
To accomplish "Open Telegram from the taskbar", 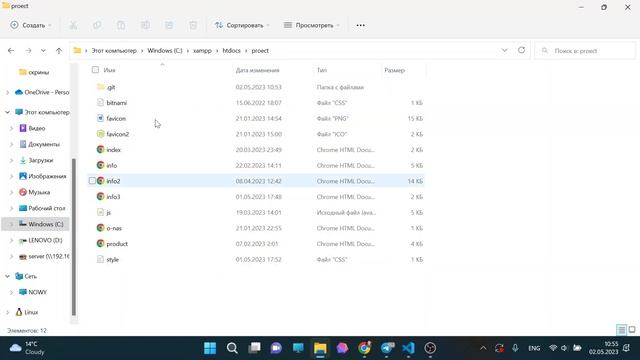I will [387, 348].
